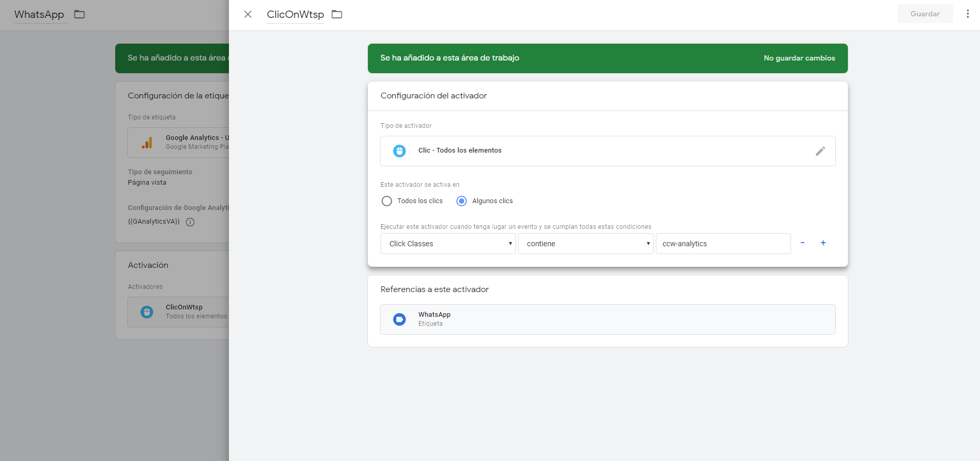This screenshot has height=461, width=980.
Task: Click 'No guardar cambios' link
Action: tap(799, 58)
